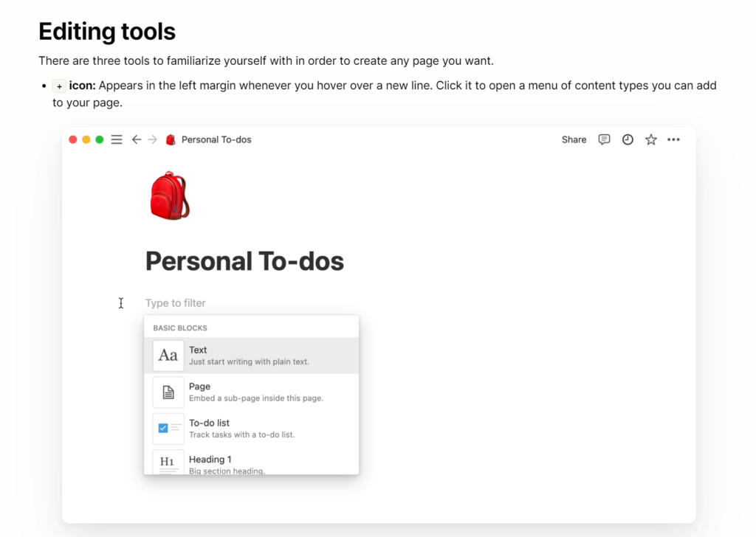Open the comments speech bubble icon

point(604,139)
